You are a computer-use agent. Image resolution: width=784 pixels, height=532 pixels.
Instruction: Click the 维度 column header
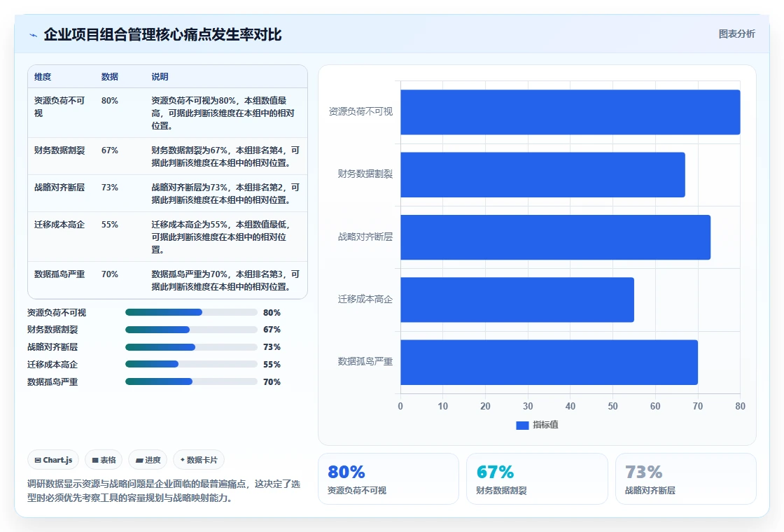click(43, 76)
